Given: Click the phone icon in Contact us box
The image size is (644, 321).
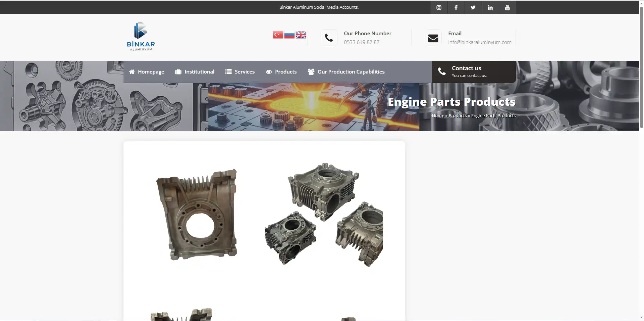Looking at the screenshot, I should point(442,71).
